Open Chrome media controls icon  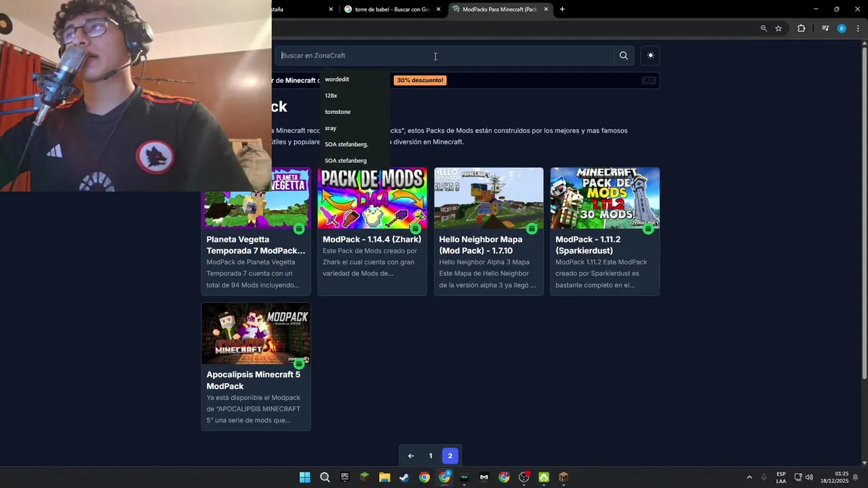825,28
